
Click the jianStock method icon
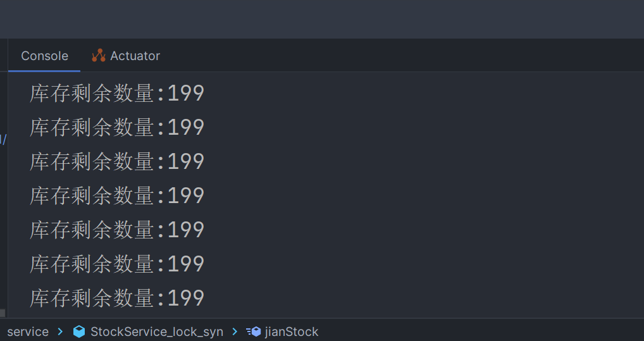point(254,332)
